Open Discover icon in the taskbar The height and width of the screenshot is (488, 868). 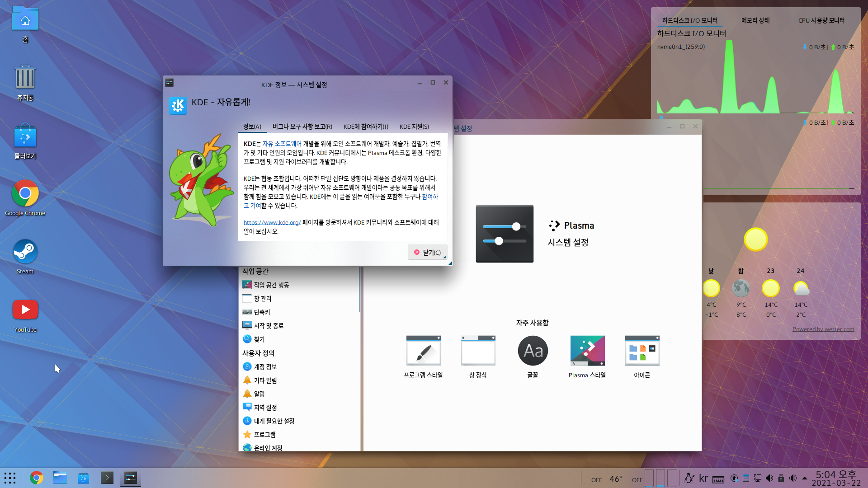[84, 478]
